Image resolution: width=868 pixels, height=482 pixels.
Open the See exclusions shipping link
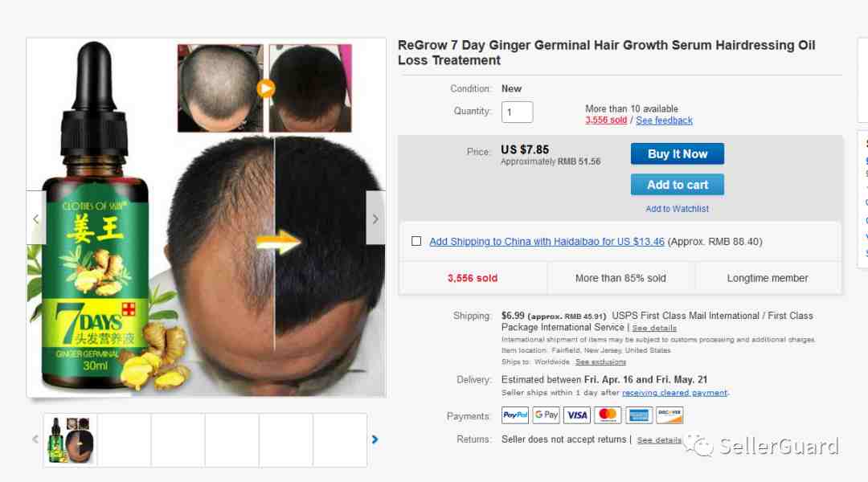(600, 362)
